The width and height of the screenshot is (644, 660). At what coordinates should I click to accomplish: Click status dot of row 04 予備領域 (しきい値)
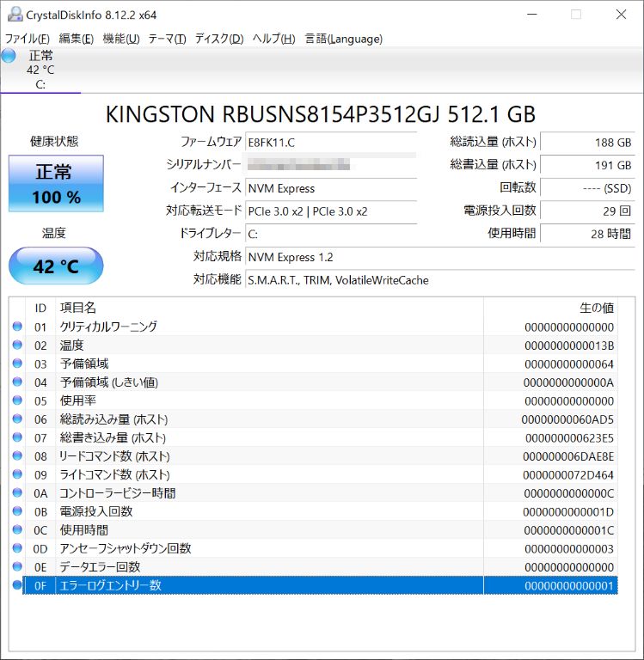tap(17, 382)
